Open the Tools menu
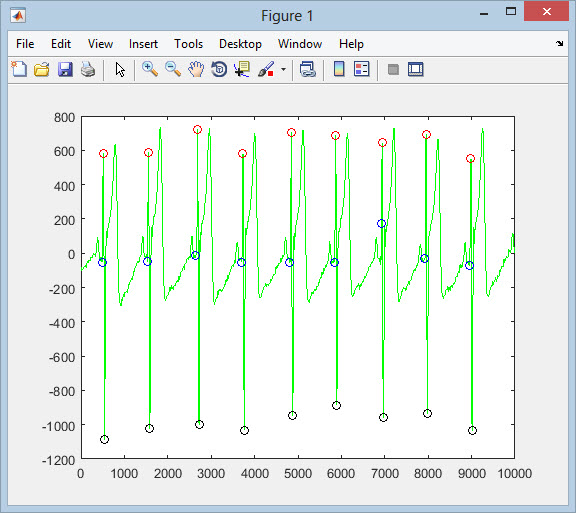The width and height of the screenshot is (576, 513). pyautogui.click(x=188, y=44)
